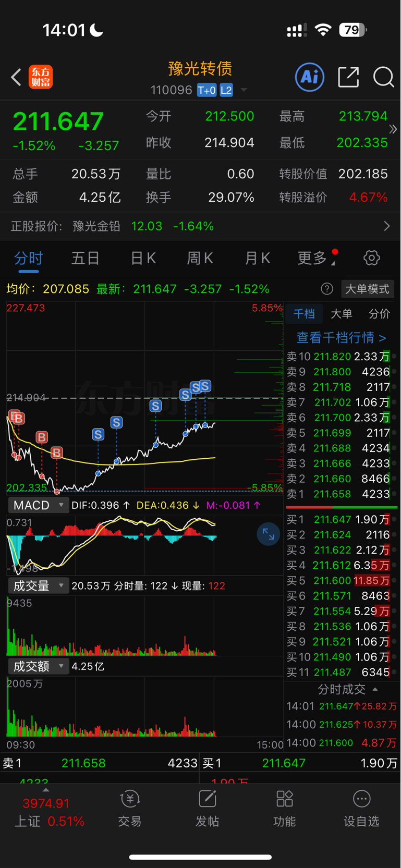Open the search magnifier icon
Screen dimensions: 401x868
[383, 77]
